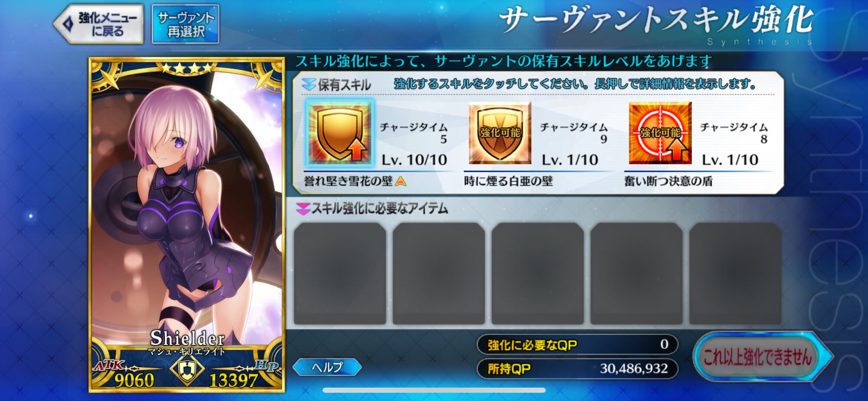Open the ヘルプ help button
The width and height of the screenshot is (868, 401).
327,367
